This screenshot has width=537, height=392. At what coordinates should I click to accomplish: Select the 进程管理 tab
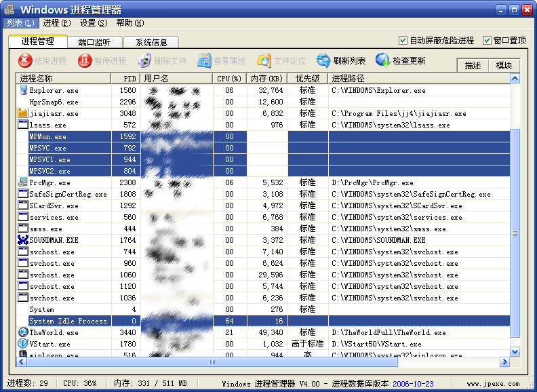click(38, 41)
